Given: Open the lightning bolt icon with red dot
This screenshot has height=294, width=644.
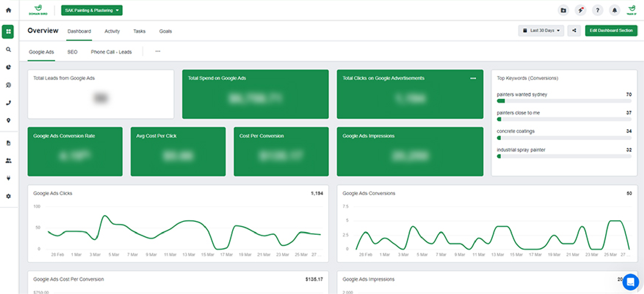Looking at the screenshot, I should (580, 10).
